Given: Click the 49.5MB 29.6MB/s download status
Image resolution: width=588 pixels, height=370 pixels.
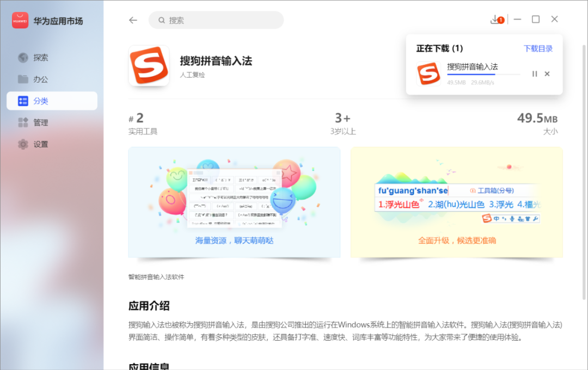Looking at the screenshot, I should coord(470,83).
